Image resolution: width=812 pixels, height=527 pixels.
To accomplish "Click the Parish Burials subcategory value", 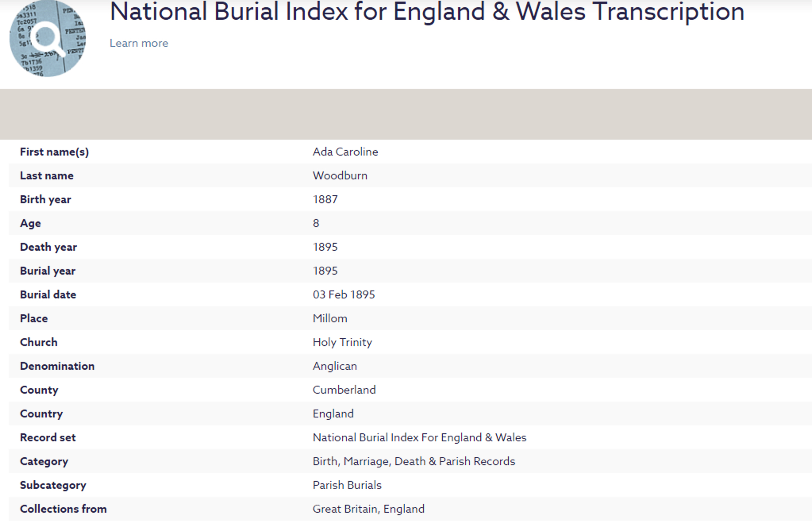I will (x=347, y=485).
